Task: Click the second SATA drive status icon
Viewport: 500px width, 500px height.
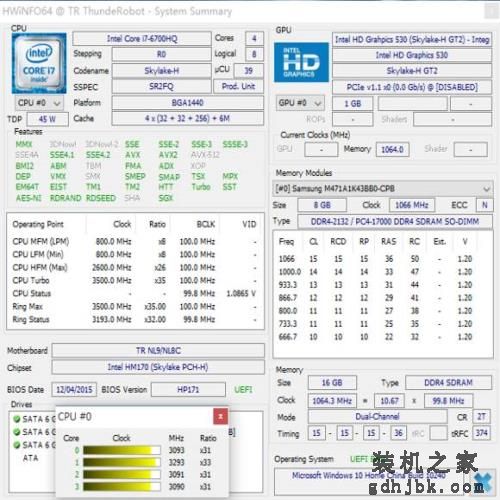Action: click(x=16, y=432)
